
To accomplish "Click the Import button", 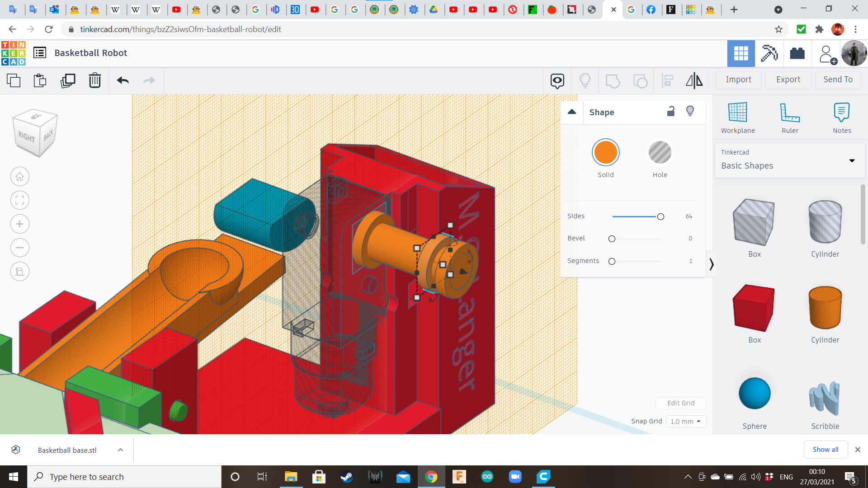I will (x=738, y=80).
